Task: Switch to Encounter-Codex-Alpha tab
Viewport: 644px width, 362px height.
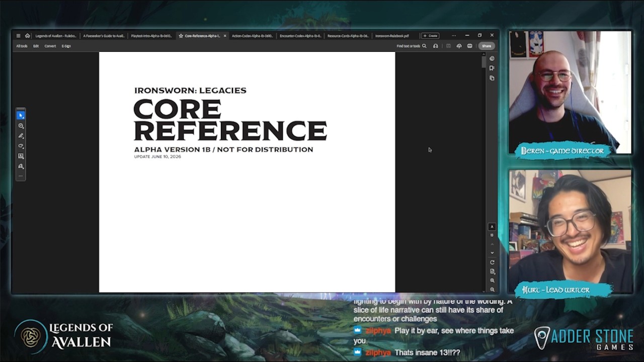Action: click(x=300, y=36)
